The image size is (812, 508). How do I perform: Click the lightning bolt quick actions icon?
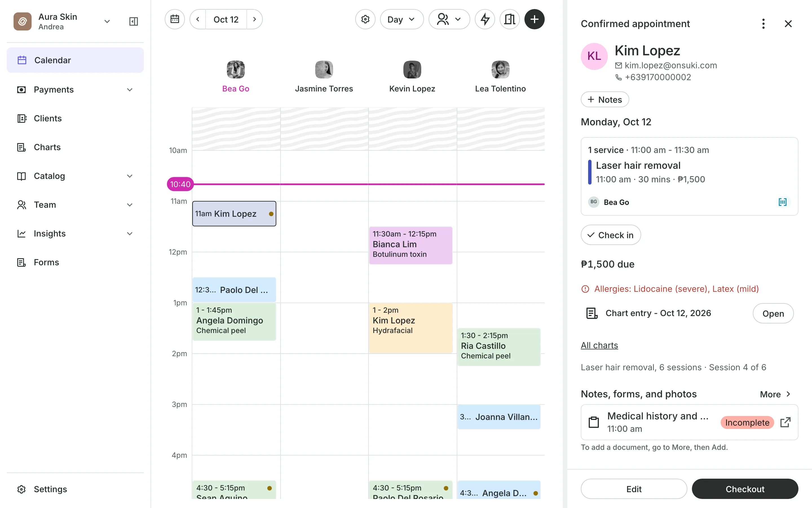click(485, 19)
